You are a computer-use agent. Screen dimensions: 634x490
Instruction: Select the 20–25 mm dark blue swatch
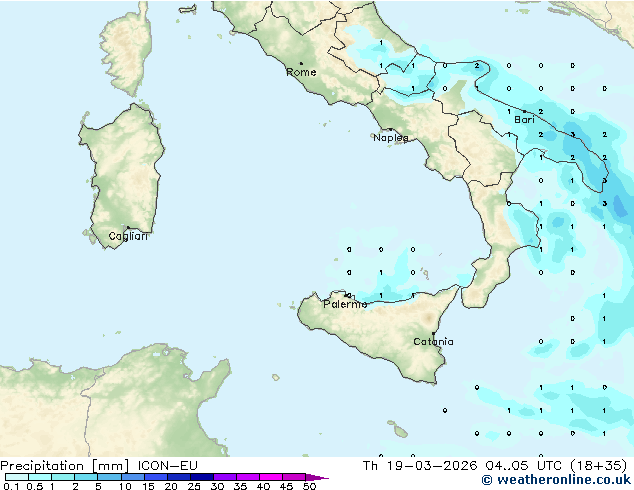(178, 477)
